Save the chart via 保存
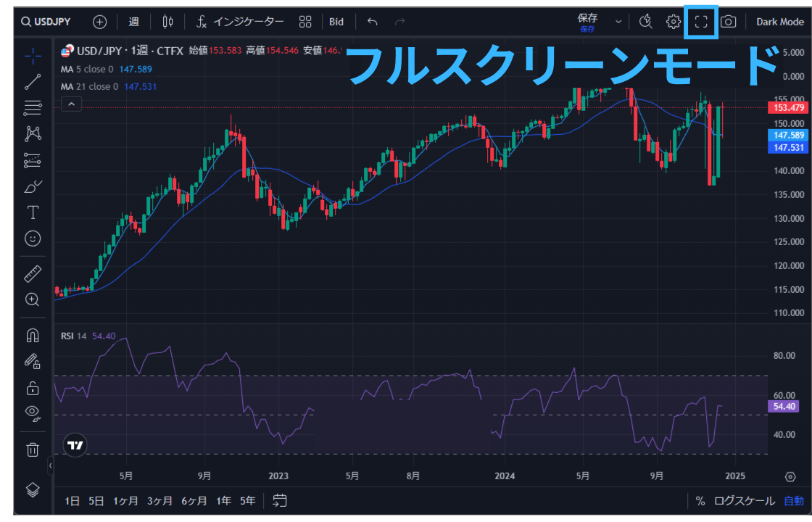812x522 pixels. point(588,22)
